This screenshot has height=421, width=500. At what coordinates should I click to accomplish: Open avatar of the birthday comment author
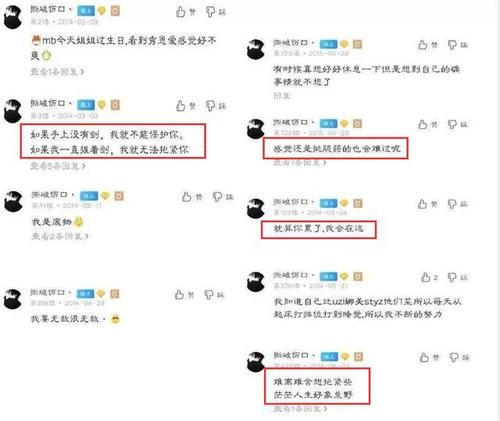[13, 18]
